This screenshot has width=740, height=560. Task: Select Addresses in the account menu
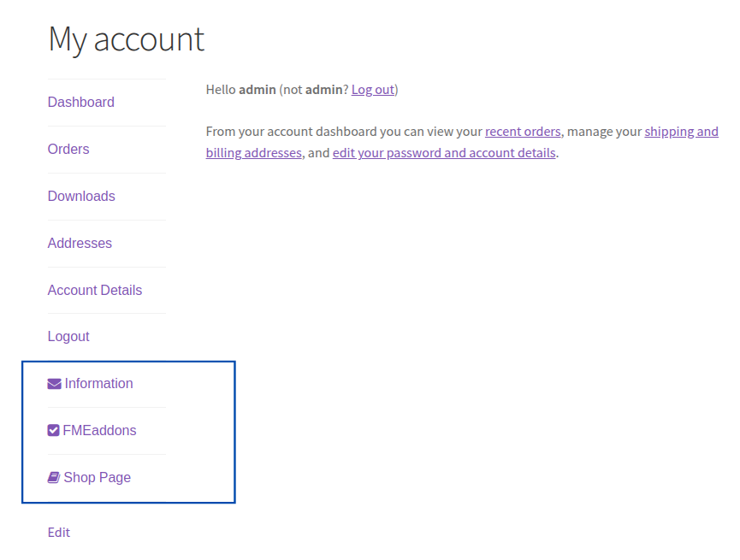click(80, 244)
